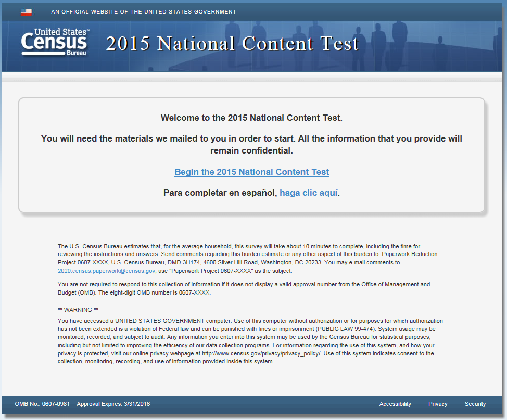Open the Privacy footer link
The height and width of the screenshot is (420, 507).
click(438, 404)
